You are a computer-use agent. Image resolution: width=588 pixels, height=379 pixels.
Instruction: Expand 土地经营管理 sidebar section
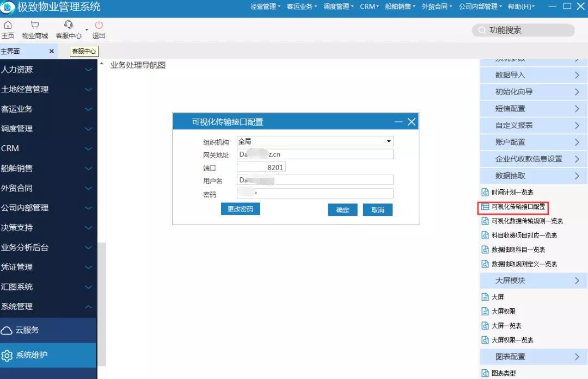pos(48,89)
